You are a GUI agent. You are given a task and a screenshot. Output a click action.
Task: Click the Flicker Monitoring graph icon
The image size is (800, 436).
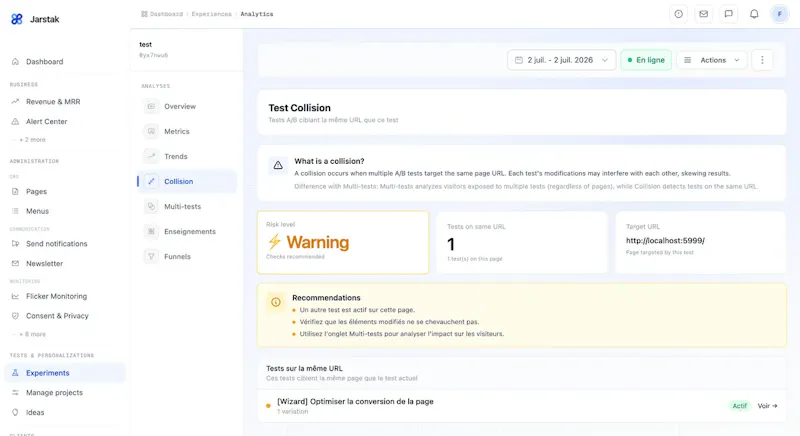pos(15,296)
